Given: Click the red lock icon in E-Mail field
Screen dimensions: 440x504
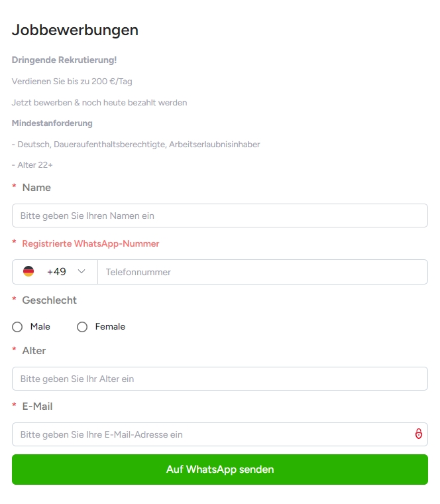Looking at the screenshot, I should point(419,434).
